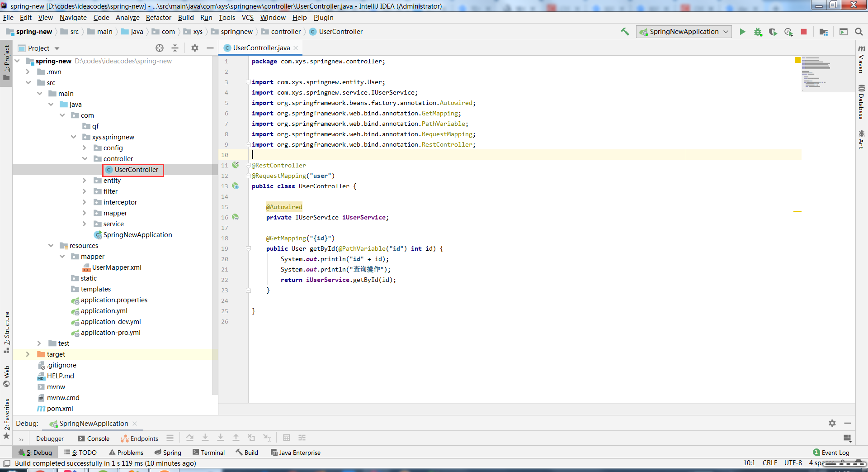Open Search Everywhere magnifier icon
Image resolution: width=868 pixels, height=472 pixels.
[x=859, y=32]
